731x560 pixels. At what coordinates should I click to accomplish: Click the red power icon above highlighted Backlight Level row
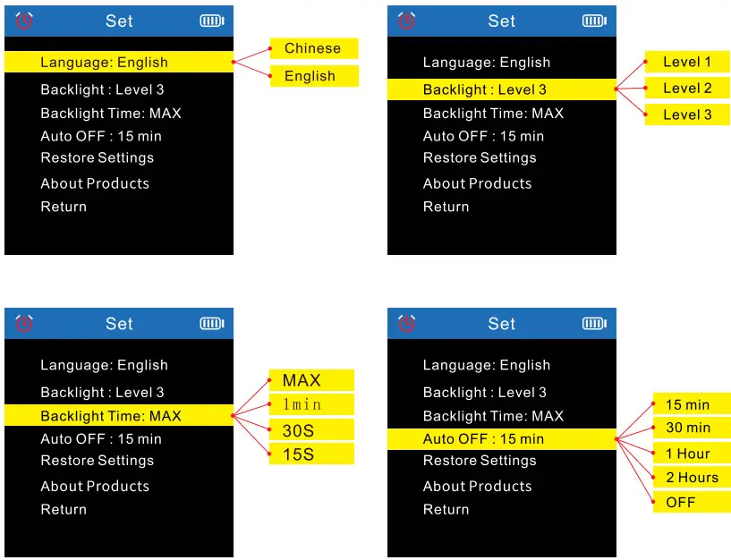407,21
